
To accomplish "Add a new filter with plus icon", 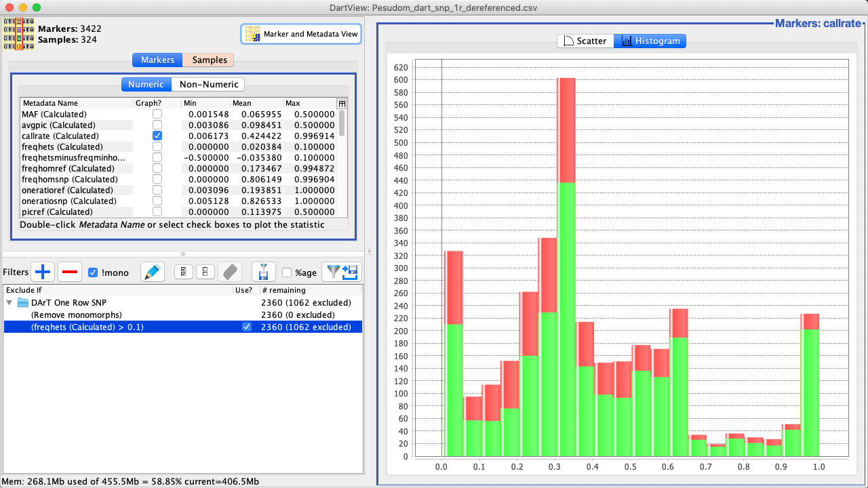I will coord(43,272).
